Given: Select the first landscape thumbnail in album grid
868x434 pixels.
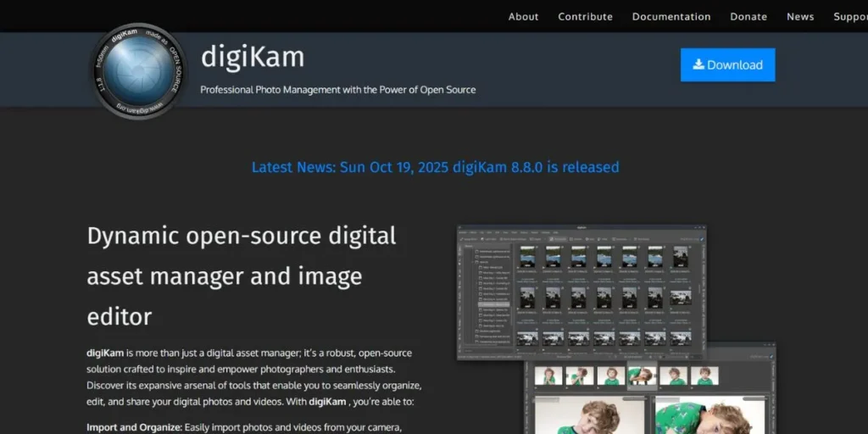Looking at the screenshot, I should pos(527,258).
